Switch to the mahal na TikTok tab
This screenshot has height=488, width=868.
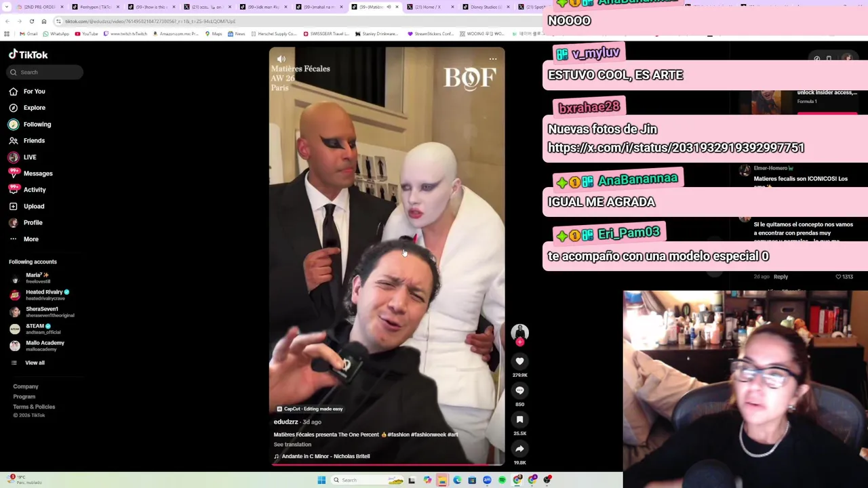click(319, 7)
